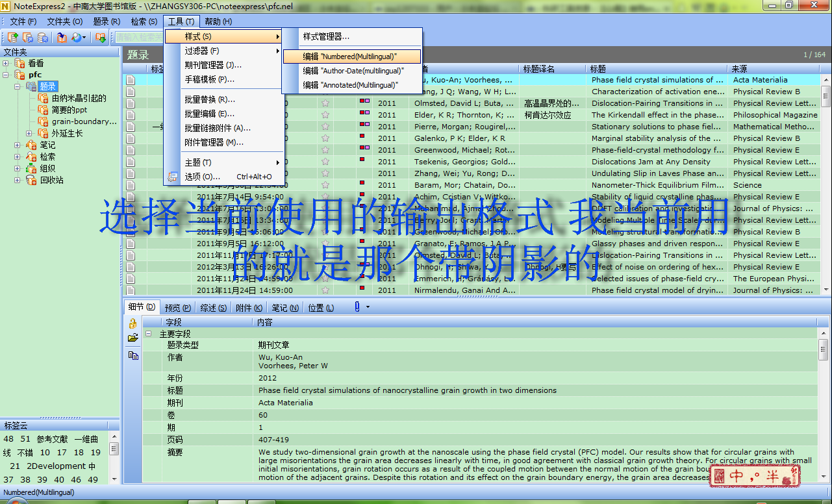Click the color flag of the Kirkendall effect row
Screen dimensions: 832x504
pos(364,112)
